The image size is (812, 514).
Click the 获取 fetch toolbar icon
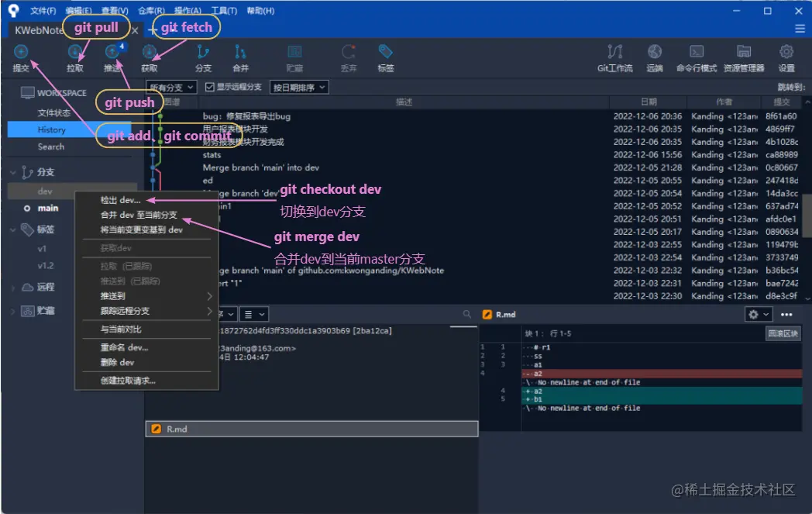149,58
